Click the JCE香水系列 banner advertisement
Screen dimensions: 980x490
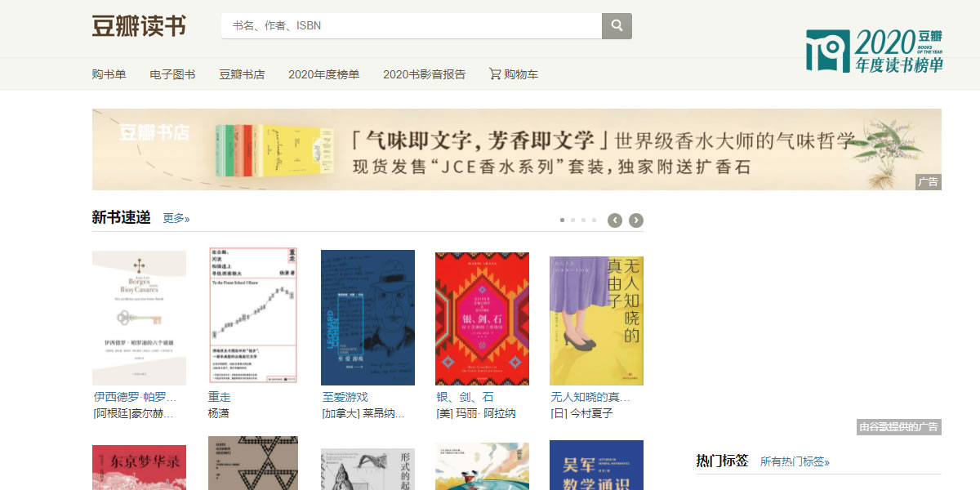pyautogui.click(x=516, y=149)
